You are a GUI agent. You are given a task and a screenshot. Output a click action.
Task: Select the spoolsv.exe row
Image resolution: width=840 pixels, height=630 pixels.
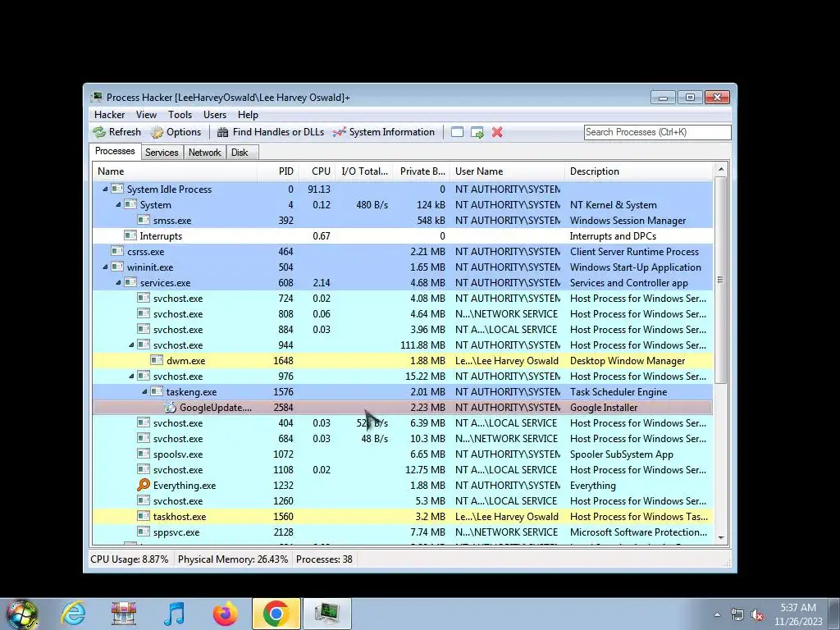click(x=403, y=454)
